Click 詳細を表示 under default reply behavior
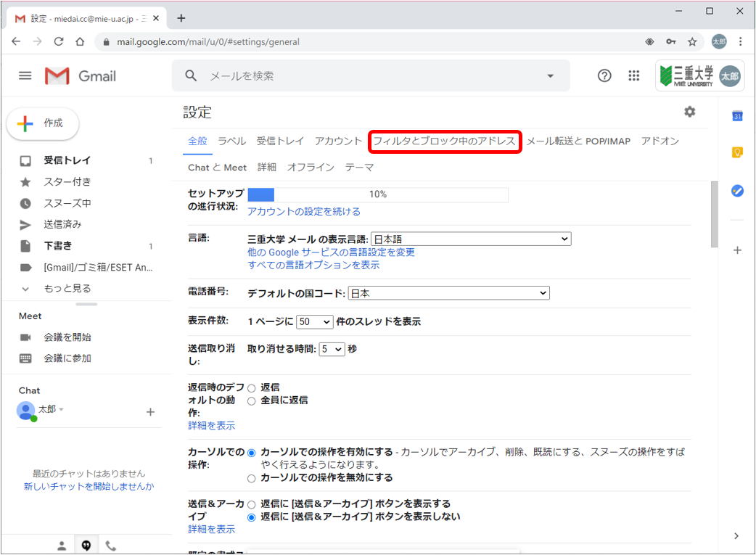 tap(212, 426)
